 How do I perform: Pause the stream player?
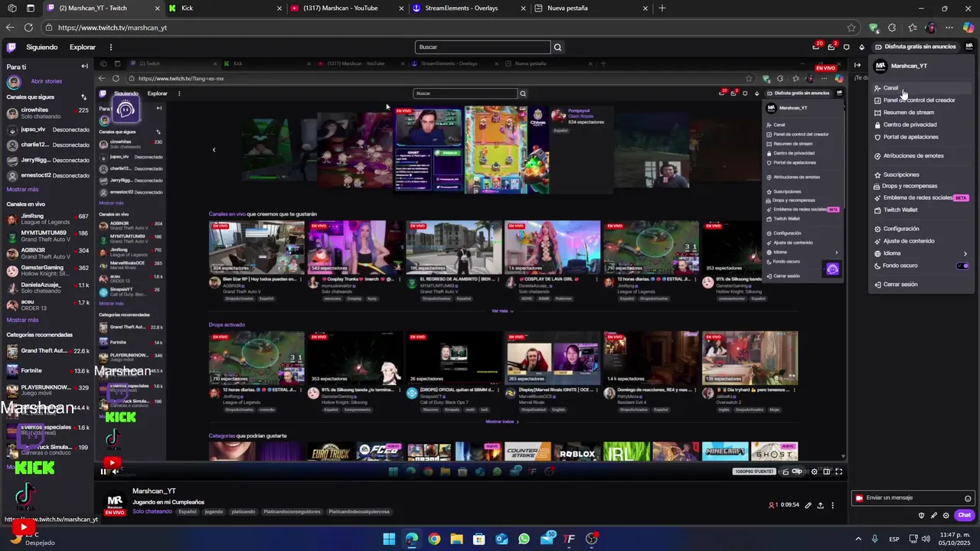(103, 471)
